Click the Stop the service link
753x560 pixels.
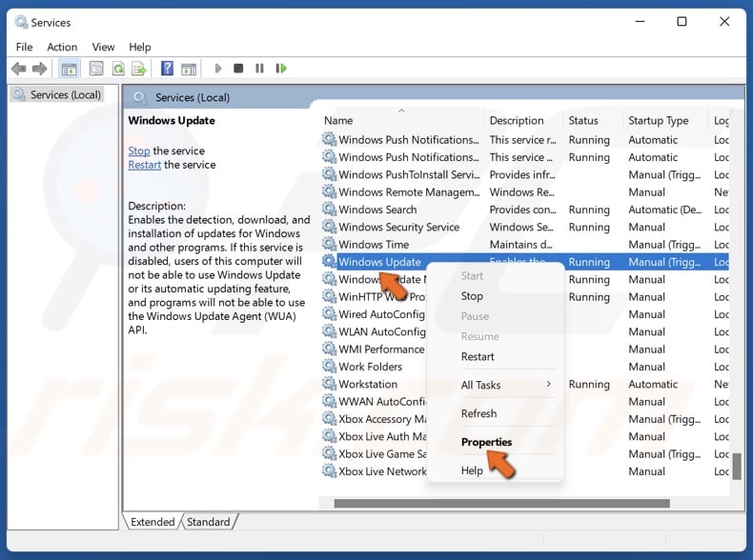(x=139, y=150)
